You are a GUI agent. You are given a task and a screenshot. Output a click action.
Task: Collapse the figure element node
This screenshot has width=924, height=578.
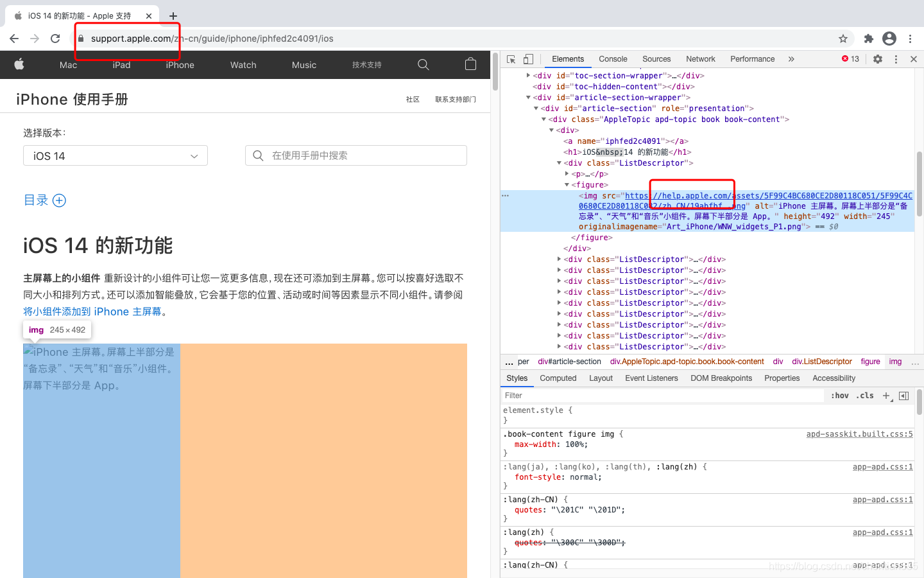(567, 185)
